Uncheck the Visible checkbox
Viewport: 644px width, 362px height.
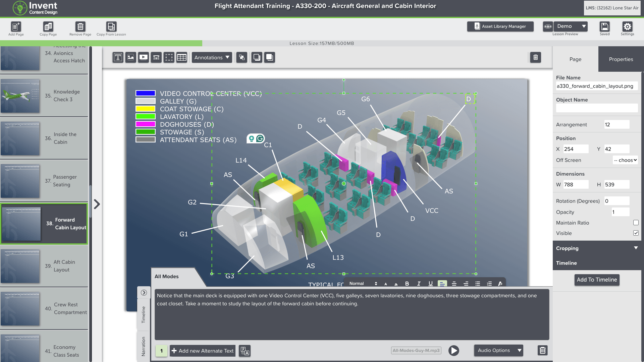636,233
